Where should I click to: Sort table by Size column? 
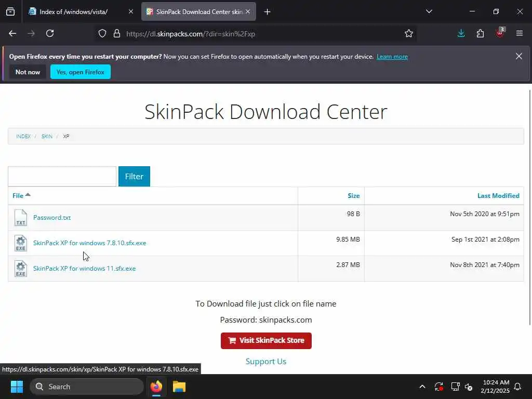pyautogui.click(x=353, y=196)
